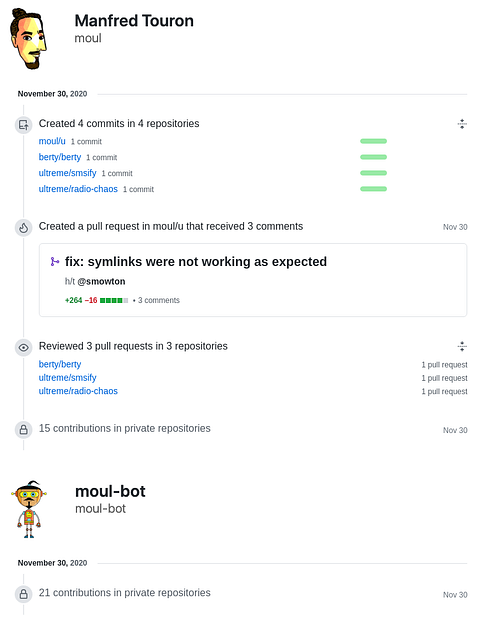The height and width of the screenshot is (643, 480).
Task: Click the @smowton mention
Action: point(101,281)
